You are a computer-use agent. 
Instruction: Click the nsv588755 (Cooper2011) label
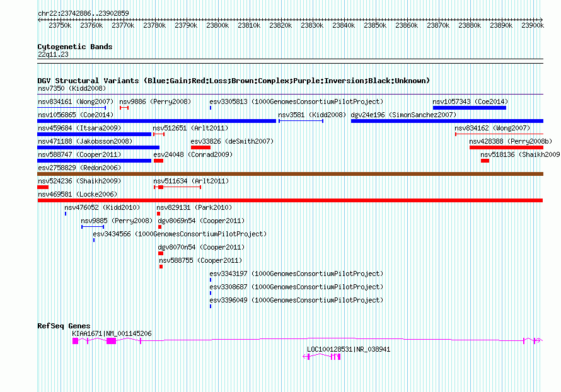click(200, 260)
